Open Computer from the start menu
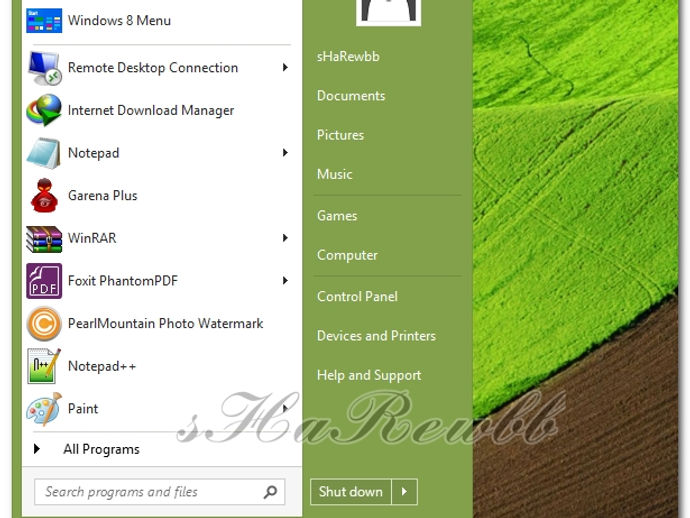The height and width of the screenshot is (518, 690). pyautogui.click(x=347, y=255)
